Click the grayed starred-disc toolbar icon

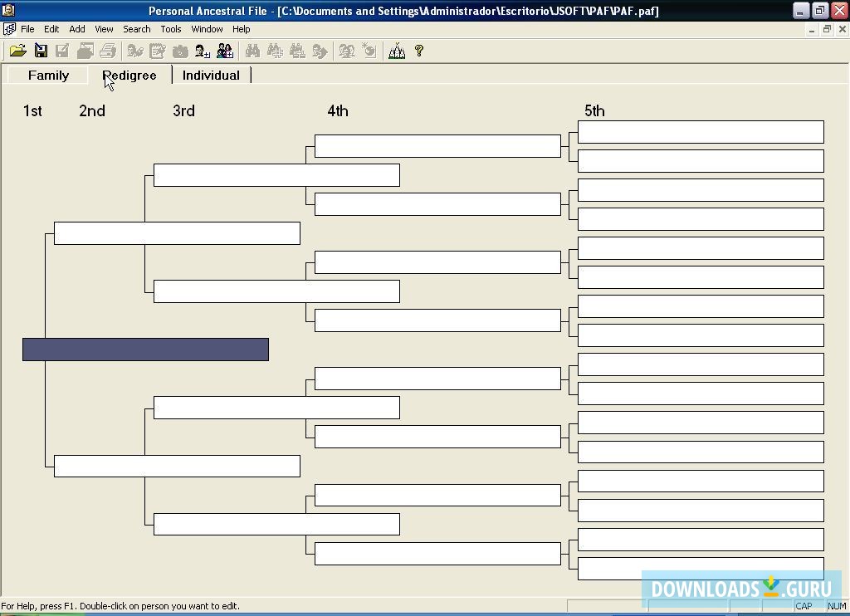(x=369, y=51)
